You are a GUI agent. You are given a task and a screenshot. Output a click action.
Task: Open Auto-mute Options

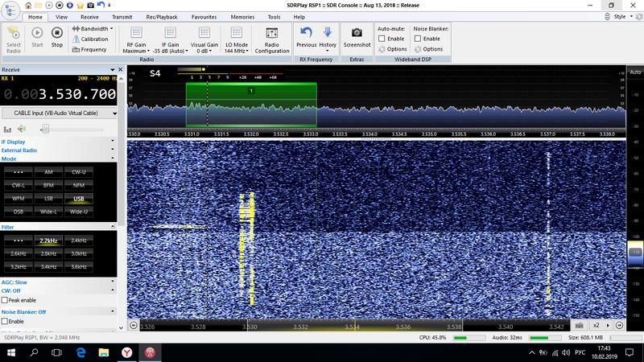[393, 49]
